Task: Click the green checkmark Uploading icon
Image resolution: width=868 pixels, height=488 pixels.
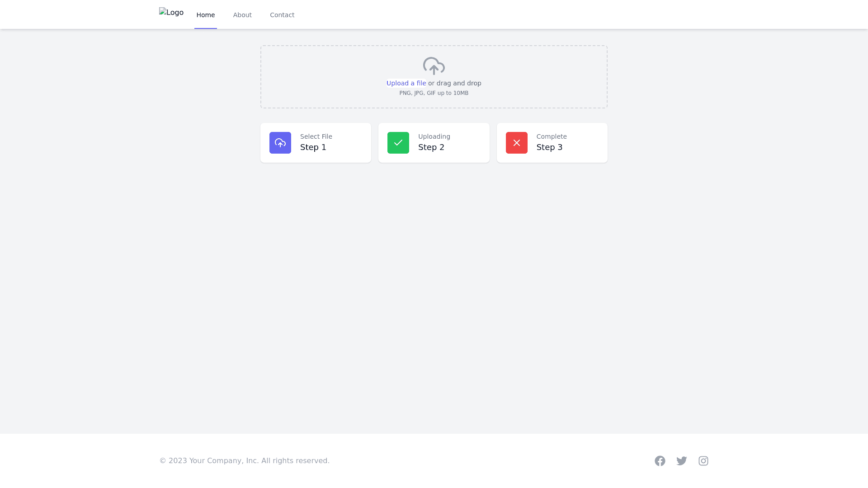Action: (x=398, y=143)
